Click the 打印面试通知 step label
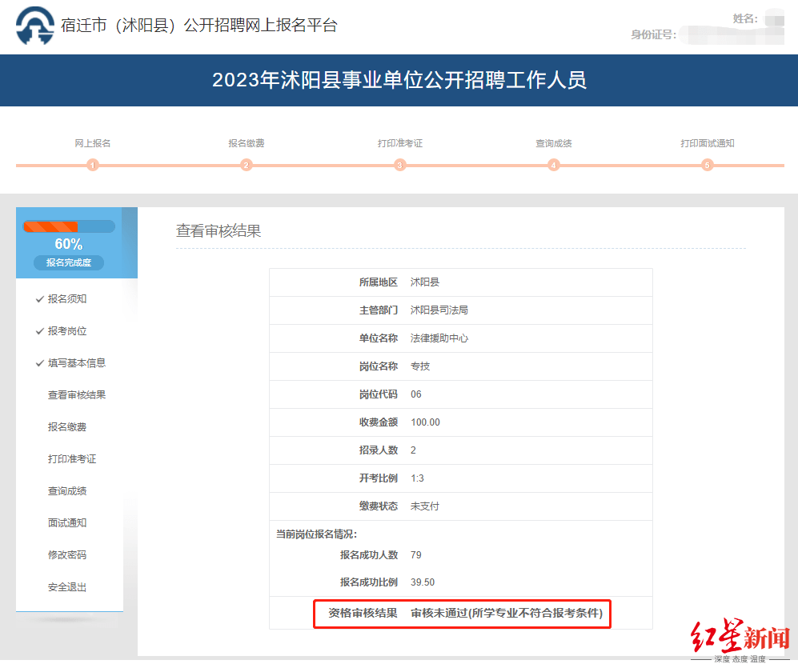 coord(707,143)
